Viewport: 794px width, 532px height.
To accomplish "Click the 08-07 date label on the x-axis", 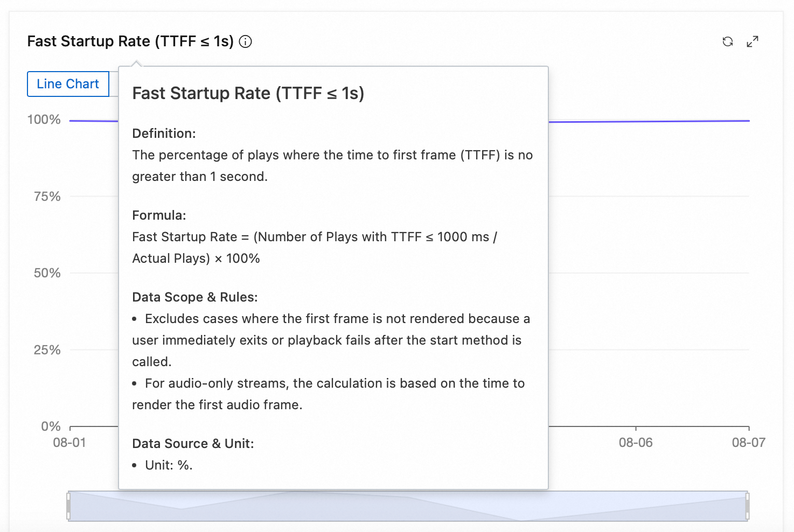I will click(x=748, y=443).
